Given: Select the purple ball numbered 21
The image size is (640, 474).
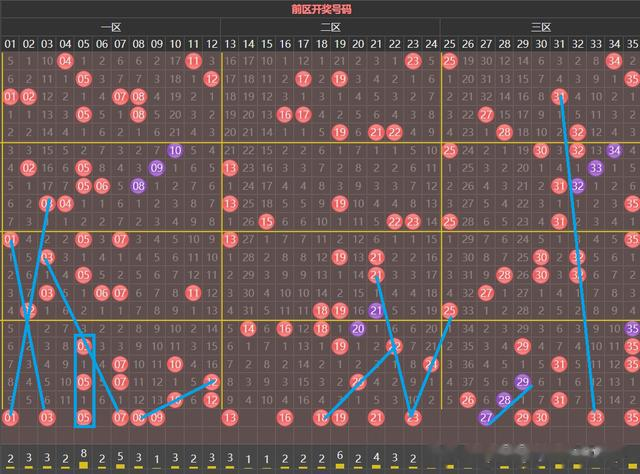Looking at the screenshot, I should [376, 311].
